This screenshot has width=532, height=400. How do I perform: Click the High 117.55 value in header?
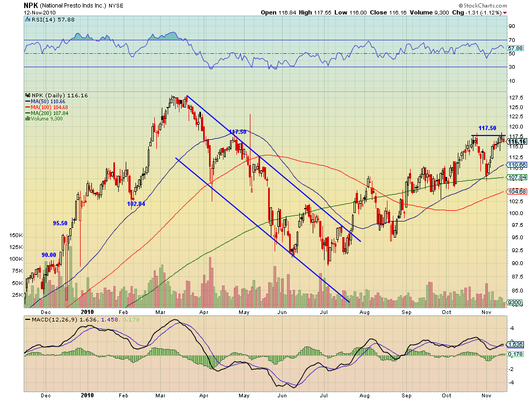315,12
